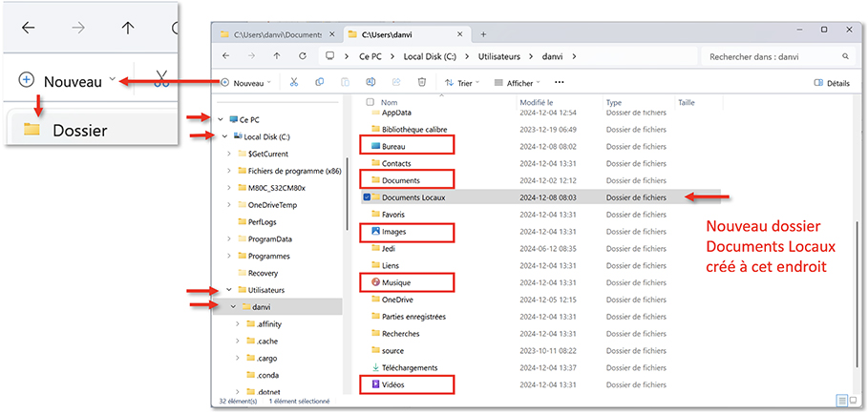
Task: Click the 'Rechercher dans : danvi' search box
Action: point(773,56)
